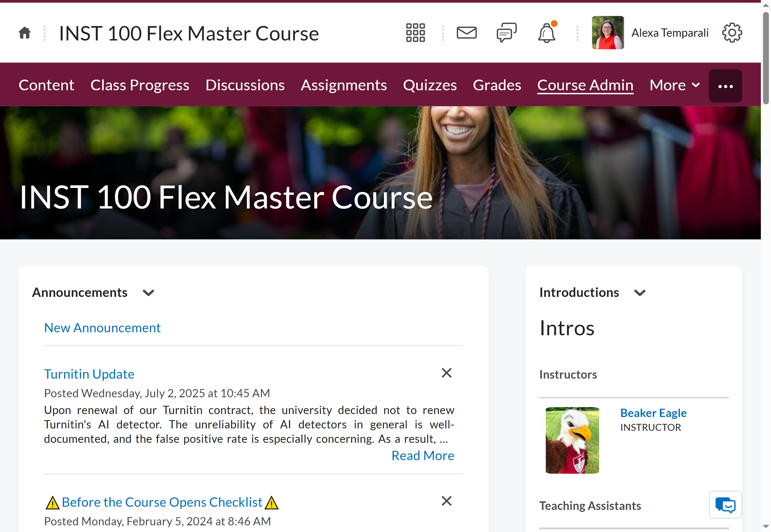The image size is (771, 532).
Task: Click the New Announcement link
Action: (102, 328)
